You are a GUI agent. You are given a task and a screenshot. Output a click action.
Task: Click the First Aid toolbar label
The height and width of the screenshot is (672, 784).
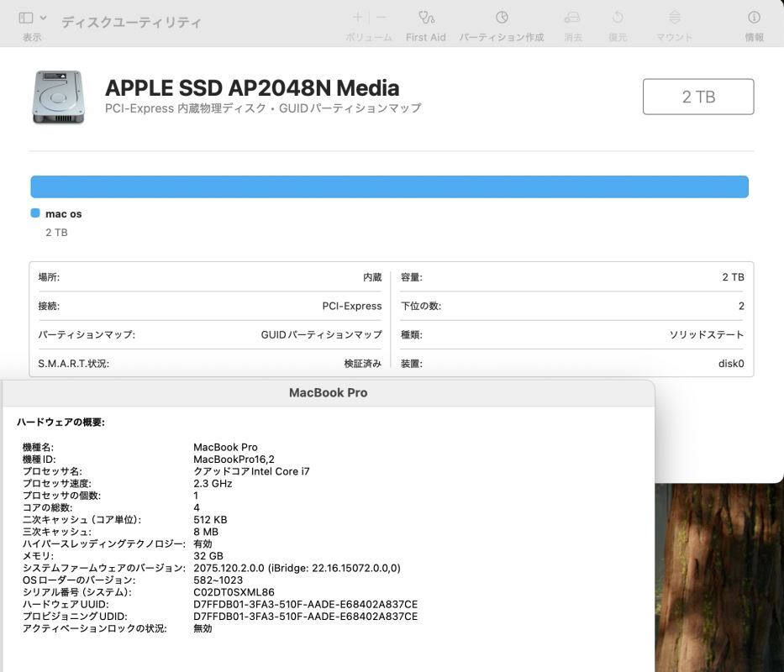(x=426, y=36)
